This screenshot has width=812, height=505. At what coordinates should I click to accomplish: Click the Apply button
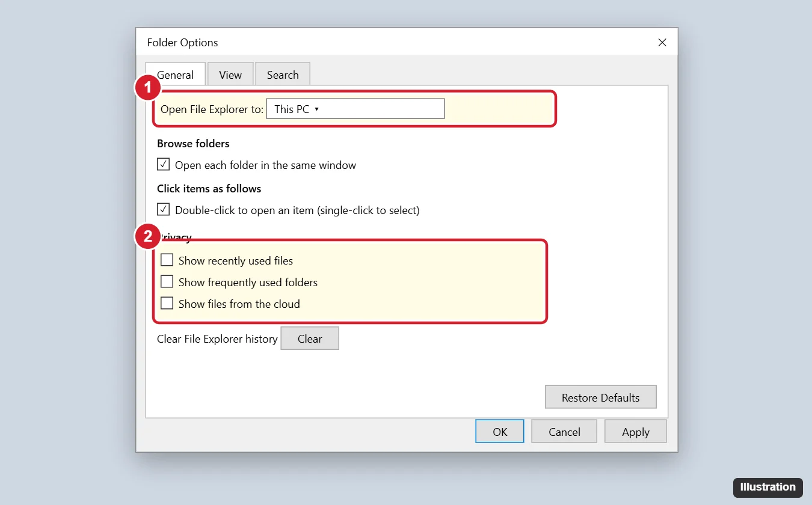pyautogui.click(x=636, y=432)
